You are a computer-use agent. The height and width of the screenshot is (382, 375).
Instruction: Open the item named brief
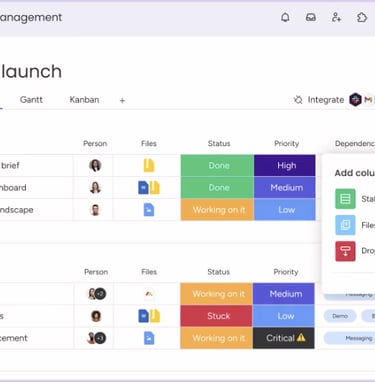click(x=10, y=165)
